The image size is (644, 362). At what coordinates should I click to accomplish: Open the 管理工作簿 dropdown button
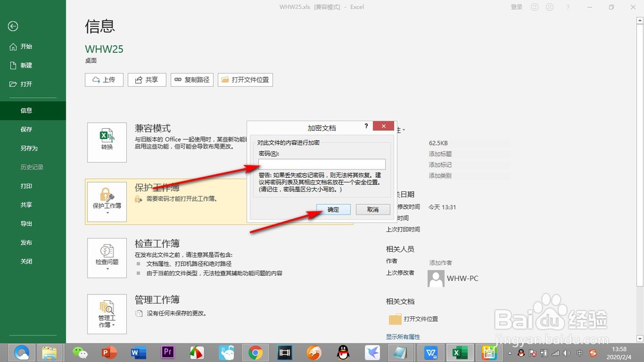click(107, 314)
